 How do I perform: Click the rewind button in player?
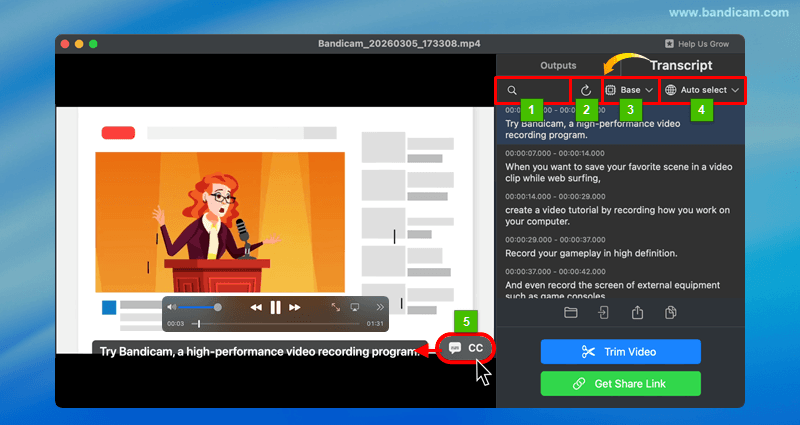coord(256,307)
